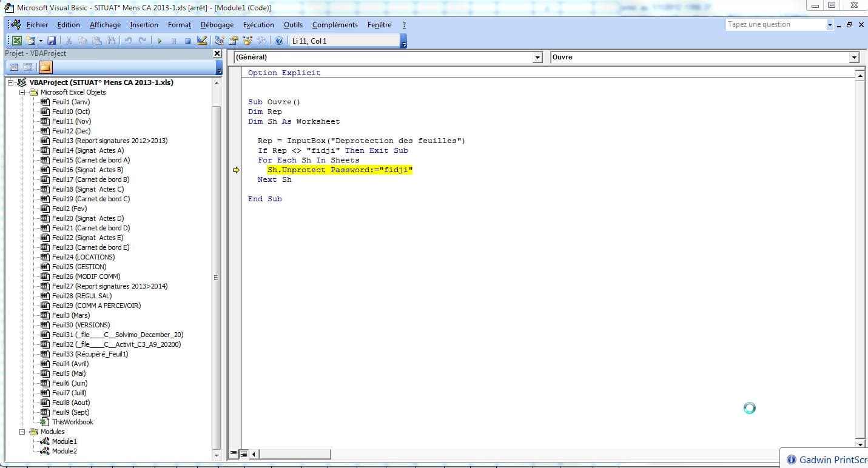Open the Exécution menu
The width and height of the screenshot is (868, 468).
[258, 25]
